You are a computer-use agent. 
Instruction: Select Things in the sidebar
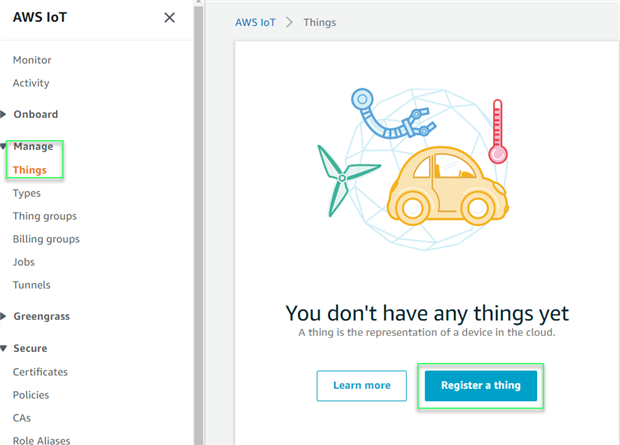click(x=30, y=170)
